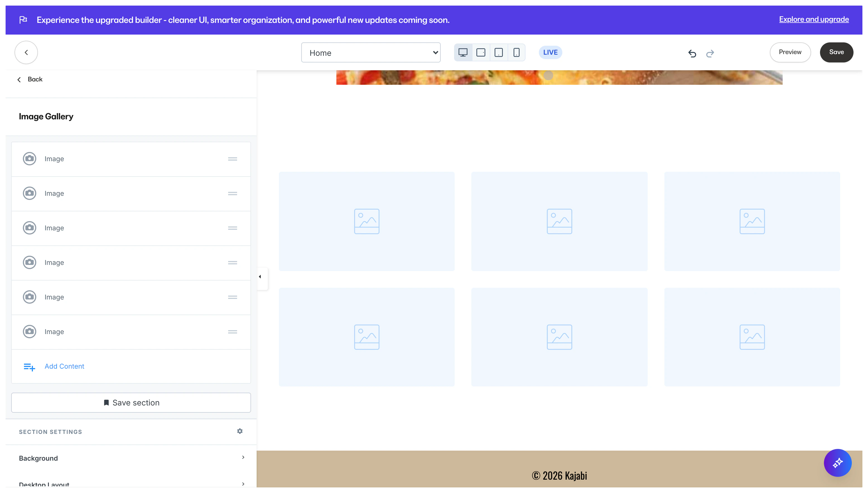
Task: Click Add Content
Action: coord(64,366)
